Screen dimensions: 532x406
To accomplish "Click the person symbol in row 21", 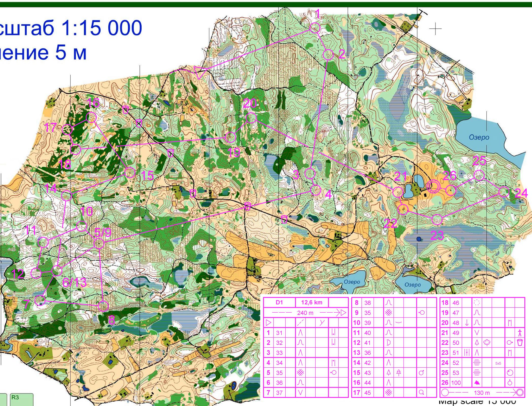I will 520,333.
